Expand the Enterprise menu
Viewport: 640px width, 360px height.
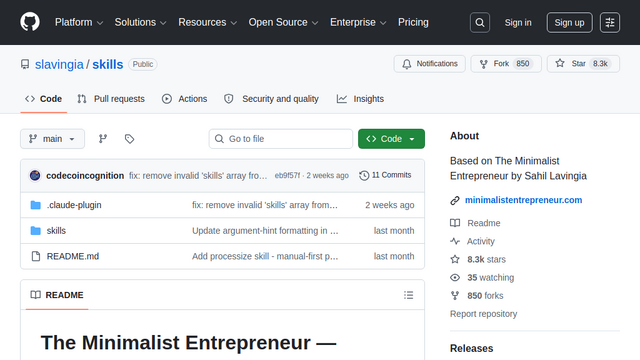click(358, 22)
